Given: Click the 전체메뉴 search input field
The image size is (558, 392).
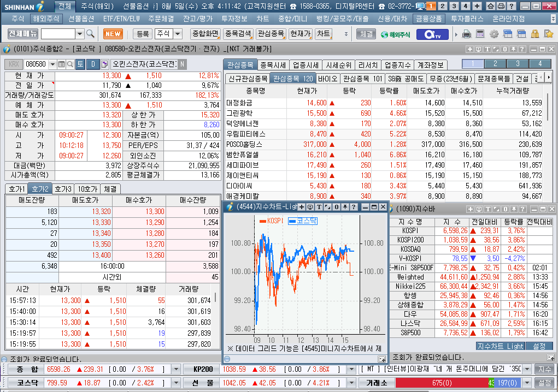Looking at the screenshot, I should click(x=58, y=34).
